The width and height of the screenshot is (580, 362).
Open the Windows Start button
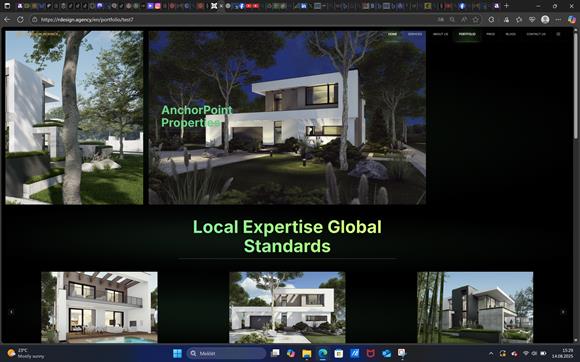(178, 353)
